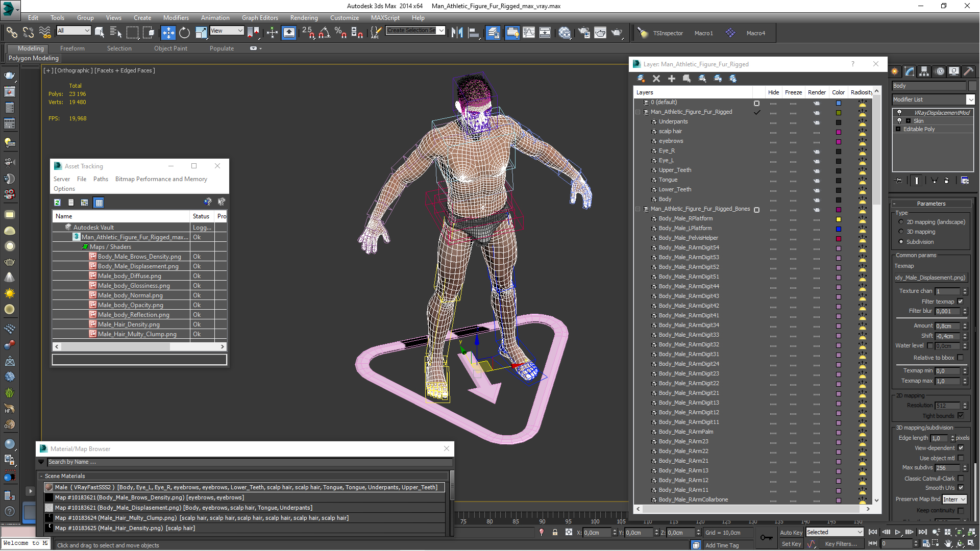Viewport: 980px width, 551px height.
Task: Toggle Angle Snap in main toolbar
Action: (324, 33)
